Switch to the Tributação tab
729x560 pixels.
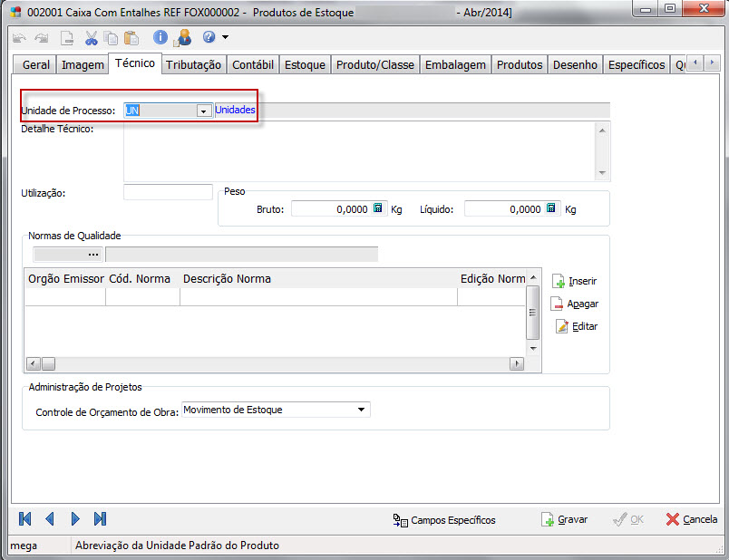point(193,64)
